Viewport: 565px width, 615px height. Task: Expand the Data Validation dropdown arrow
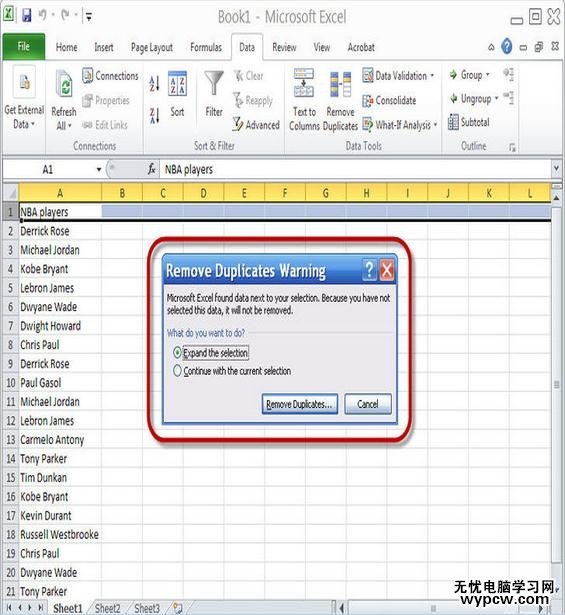click(x=432, y=75)
